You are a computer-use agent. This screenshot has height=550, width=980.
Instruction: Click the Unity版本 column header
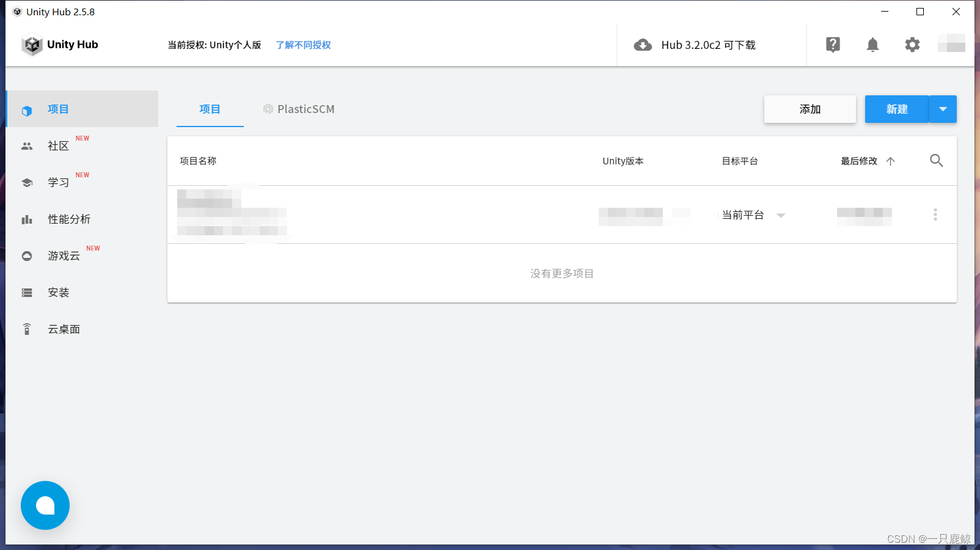(623, 161)
